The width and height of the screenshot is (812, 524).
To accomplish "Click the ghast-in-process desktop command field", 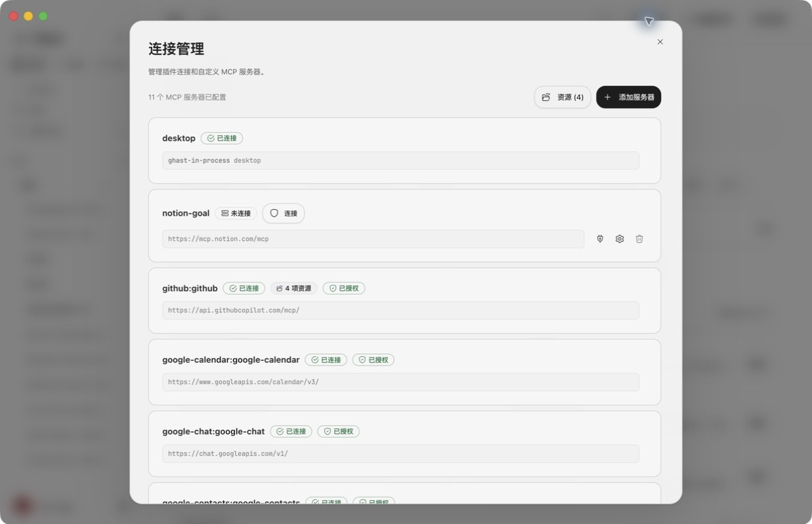I will click(x=400, y=160).
